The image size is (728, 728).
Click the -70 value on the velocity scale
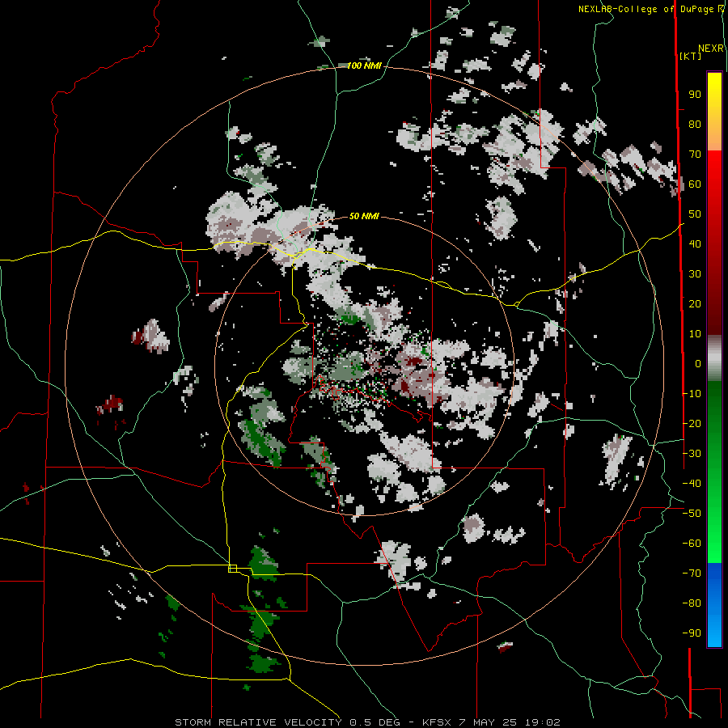pos(692,574)
